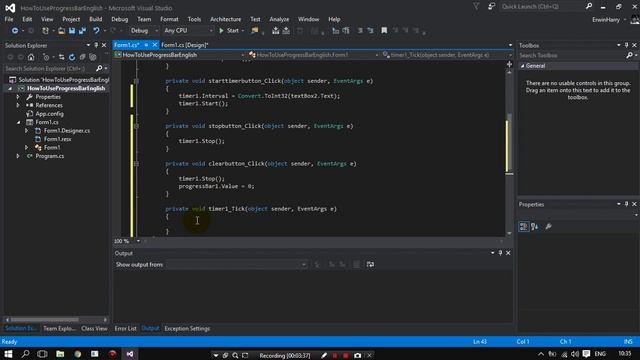This screenshot has width=640, height=360.
Task: Click the Undo arrow icon
Action: point(96,31)
